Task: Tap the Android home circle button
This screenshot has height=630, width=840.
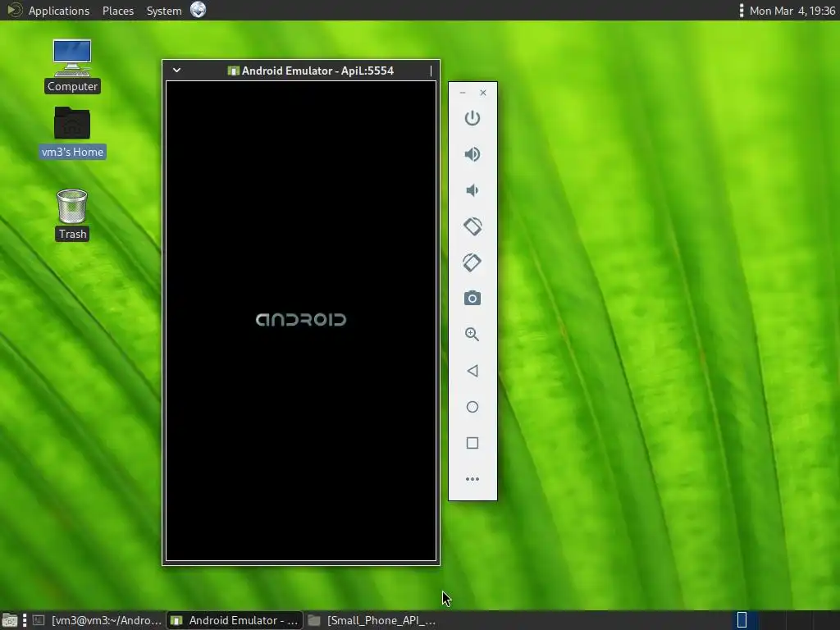Action: [472, 407]
